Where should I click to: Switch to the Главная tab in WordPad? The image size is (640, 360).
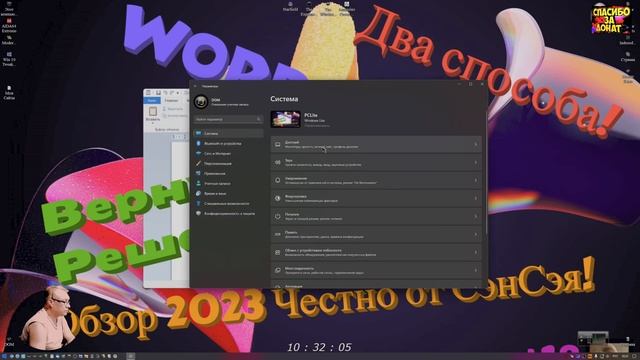pos(171,100)
